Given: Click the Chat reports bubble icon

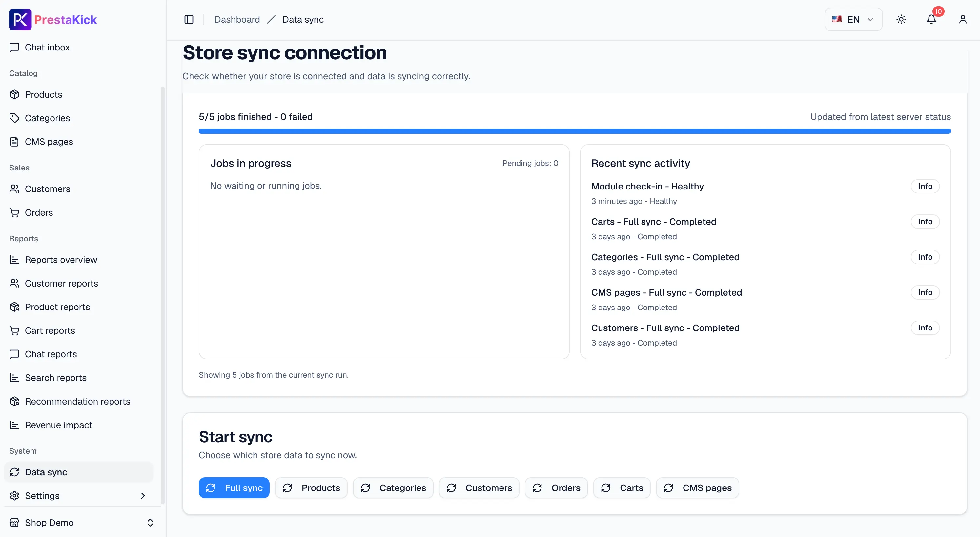Looking at the screenshot, I should point(14,354).
